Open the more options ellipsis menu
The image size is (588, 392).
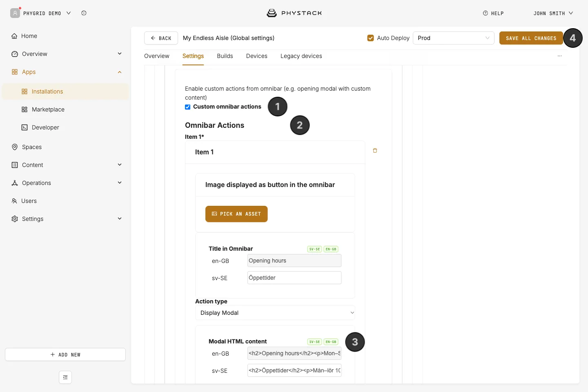pos(560,56)
